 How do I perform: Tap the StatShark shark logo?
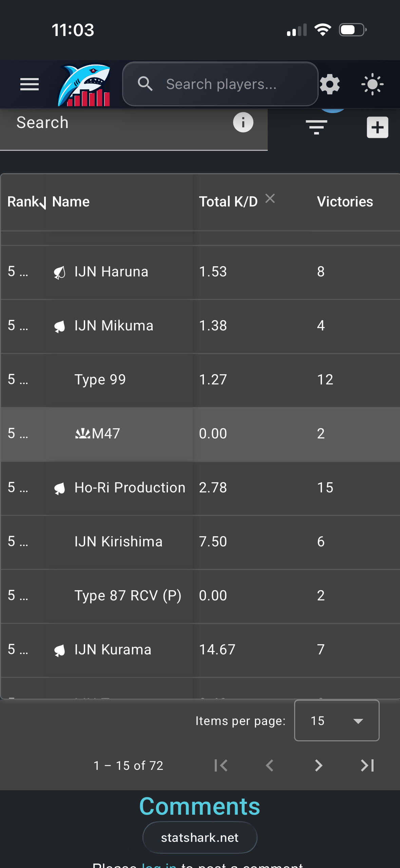pos(84,85)
